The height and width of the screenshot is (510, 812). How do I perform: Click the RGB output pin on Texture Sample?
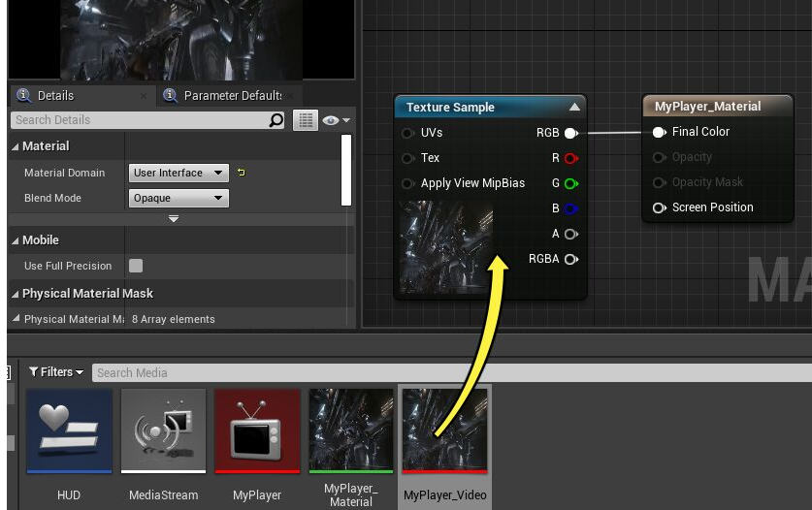click(570, 133)
